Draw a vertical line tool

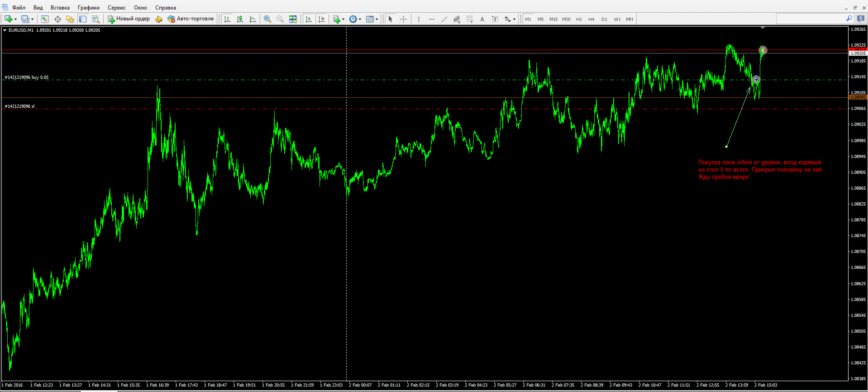419,19
